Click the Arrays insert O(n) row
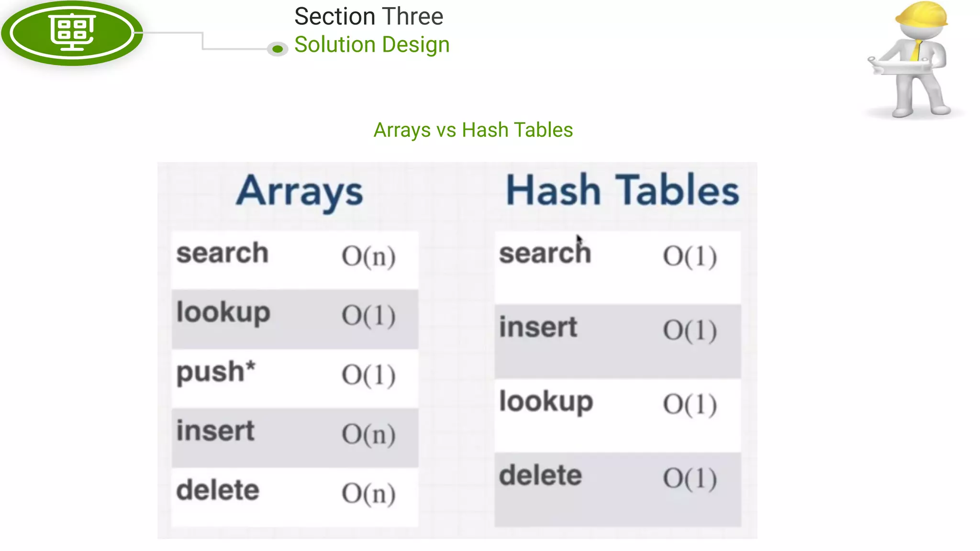The image size is (980, 551). (295, 438)
